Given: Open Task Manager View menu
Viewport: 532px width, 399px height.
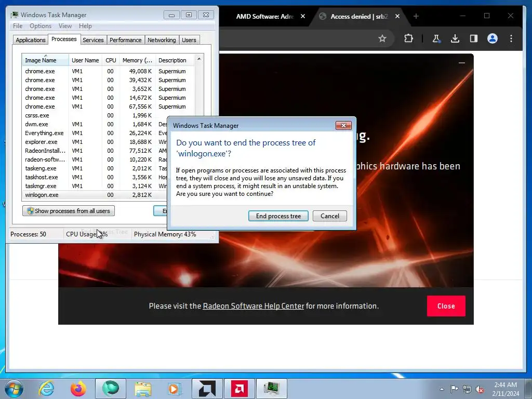Looking at the screenshot, I should (65, 26).
